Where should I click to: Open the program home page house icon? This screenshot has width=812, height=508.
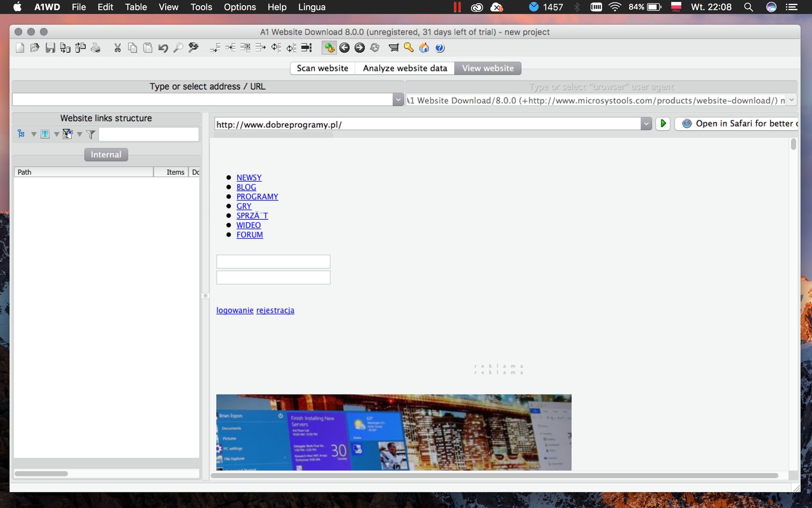coord(424,48)
